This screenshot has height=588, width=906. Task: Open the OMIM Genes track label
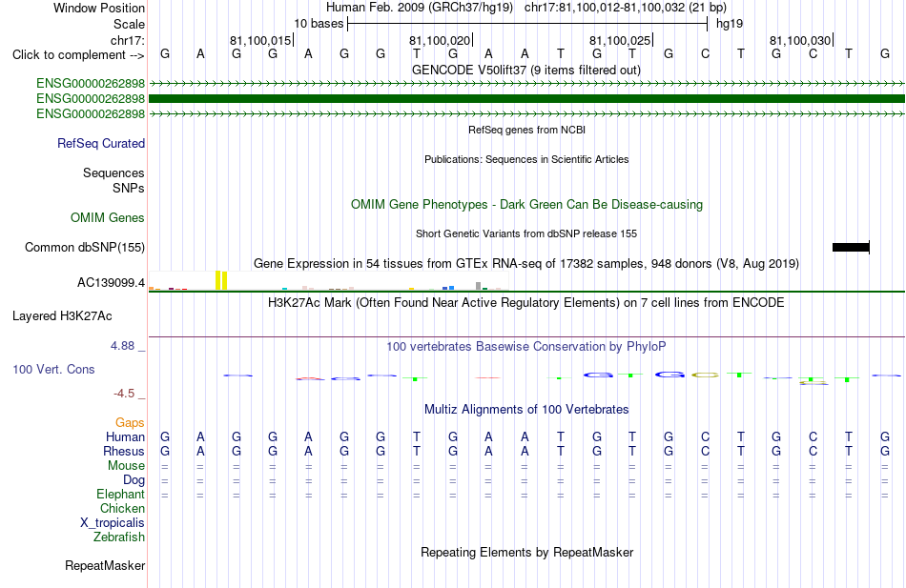click(x=108, y=217)
